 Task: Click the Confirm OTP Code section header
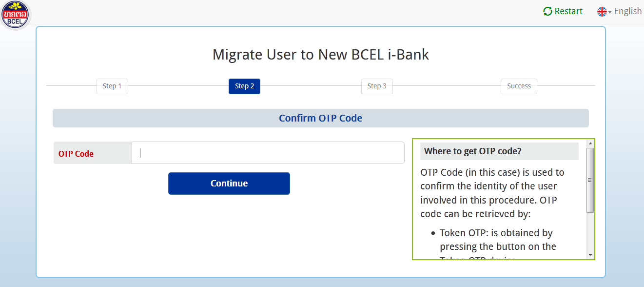(320, 118)
